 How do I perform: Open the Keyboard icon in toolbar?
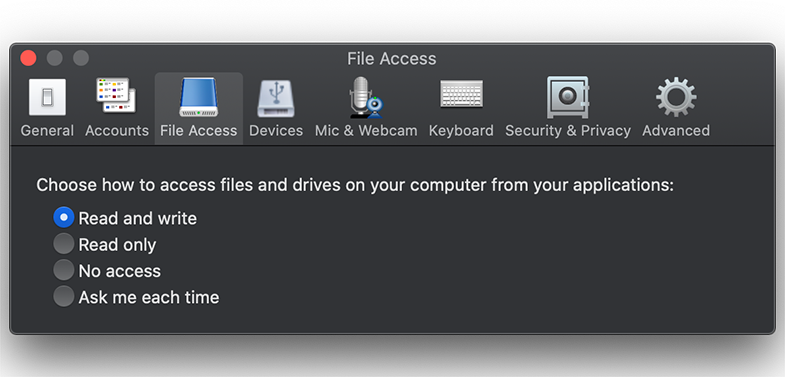click(462, 94)
